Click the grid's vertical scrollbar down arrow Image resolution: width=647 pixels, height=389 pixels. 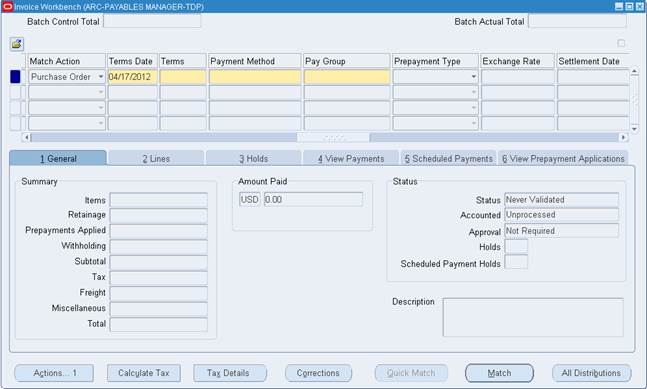click(634, 129)
